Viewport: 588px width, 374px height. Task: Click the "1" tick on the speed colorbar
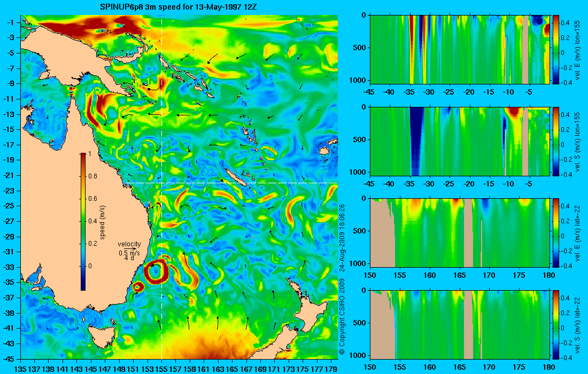tap(89, 154)
